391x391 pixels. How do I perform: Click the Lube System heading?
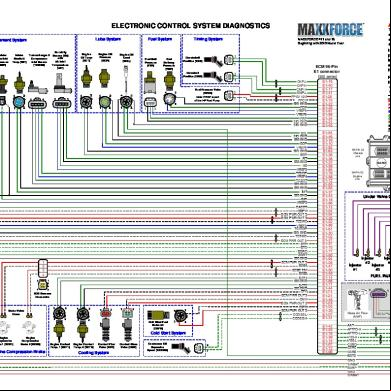pyautogui.click(x=108, y=39)
